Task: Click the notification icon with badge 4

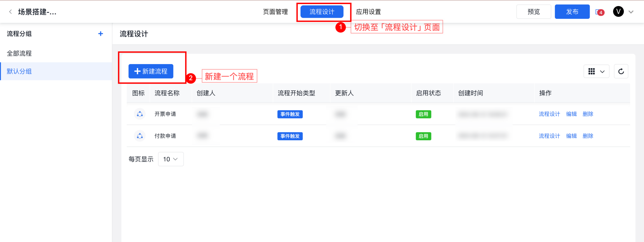Action: point(599,12)
